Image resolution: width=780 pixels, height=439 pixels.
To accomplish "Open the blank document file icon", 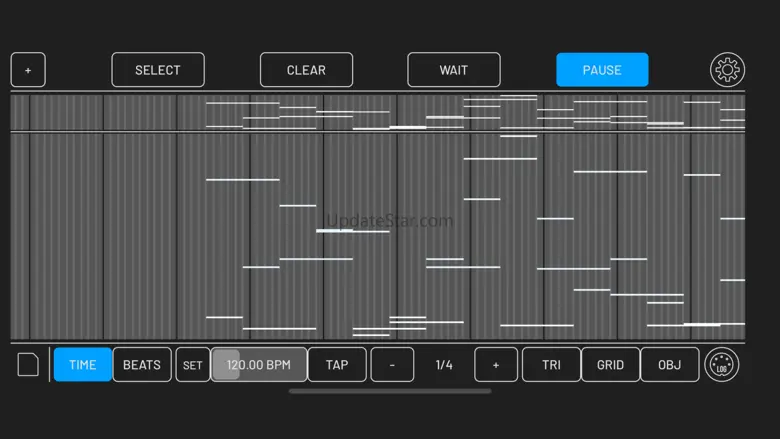I will point(28,365).
